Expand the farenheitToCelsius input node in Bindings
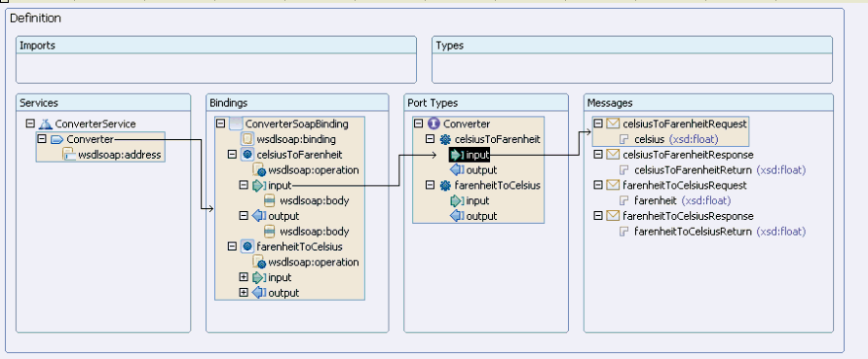This screenshot has width=868, height=359. point(244,277)
